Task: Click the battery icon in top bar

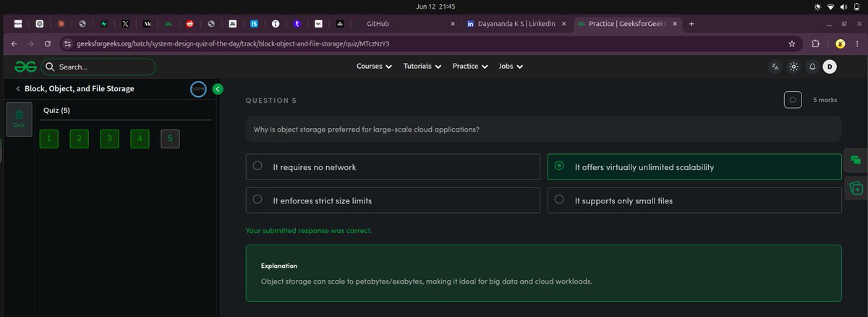Action: coord(856,7)
